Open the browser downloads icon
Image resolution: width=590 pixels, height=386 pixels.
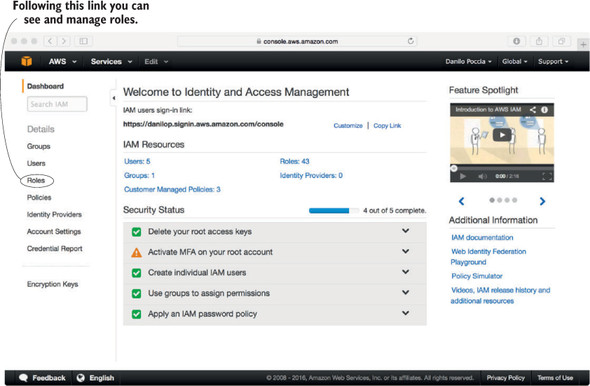pos(517,41)
